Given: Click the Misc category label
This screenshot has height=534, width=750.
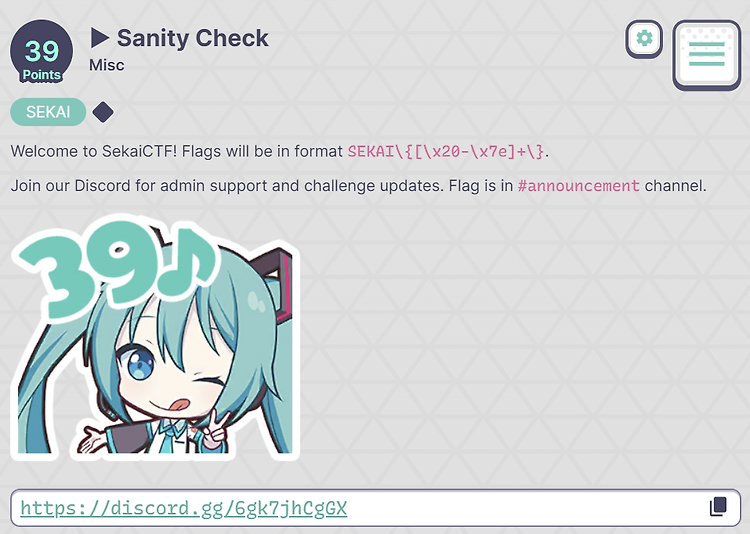Looking at the screenshot, I should pyautogui.click(x=107, y=65).
